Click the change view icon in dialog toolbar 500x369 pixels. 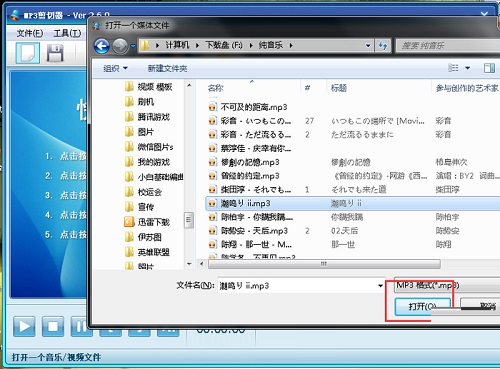click(x=453, y=68)
